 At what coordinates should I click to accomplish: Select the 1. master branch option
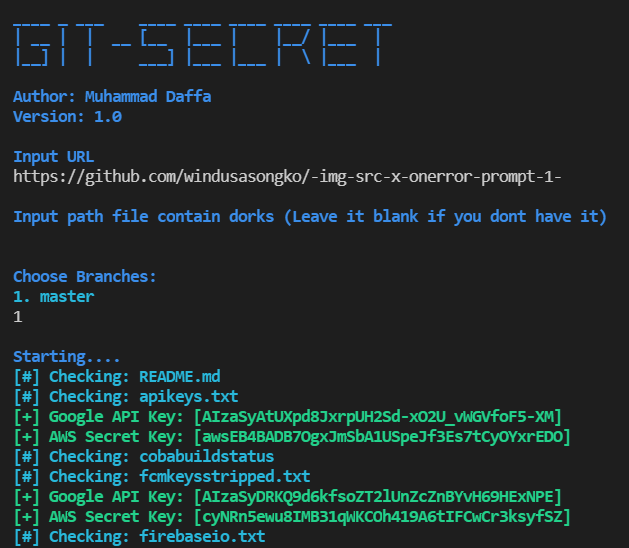pyautogui.click(x=53, y=297)
